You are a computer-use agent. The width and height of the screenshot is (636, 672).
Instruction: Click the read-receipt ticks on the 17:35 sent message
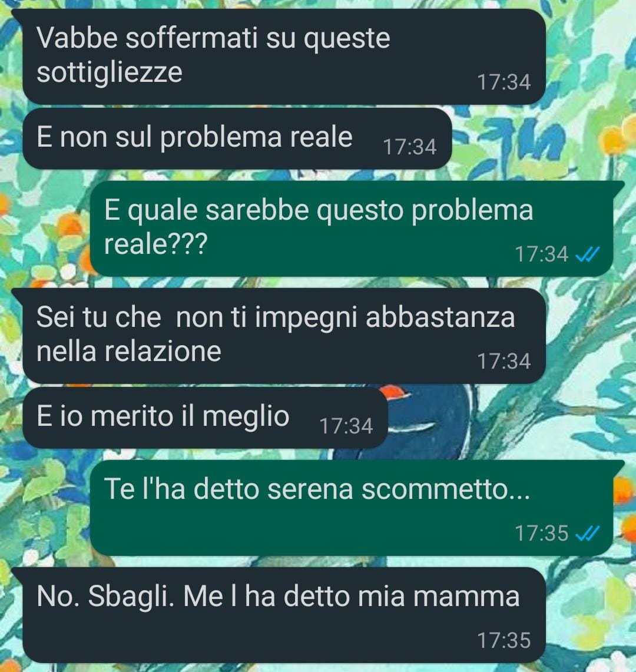point(587,534)
